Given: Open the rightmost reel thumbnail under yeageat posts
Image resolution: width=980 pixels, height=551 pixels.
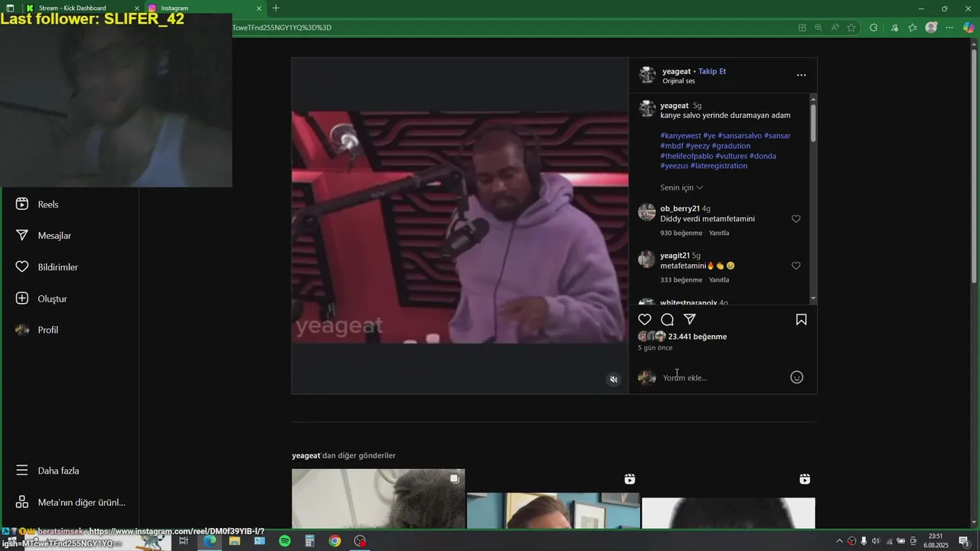Looking at the screenshot, I should coord(729,499).
